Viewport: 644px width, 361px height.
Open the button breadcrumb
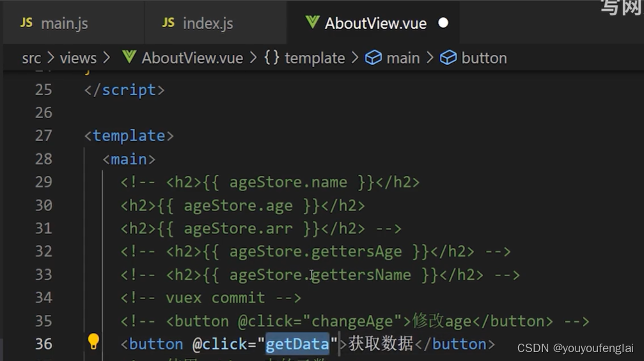point(484,58)
